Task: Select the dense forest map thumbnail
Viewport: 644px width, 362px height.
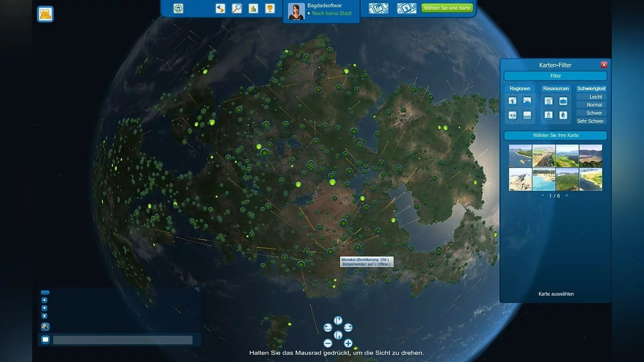Action: (567, 179)
